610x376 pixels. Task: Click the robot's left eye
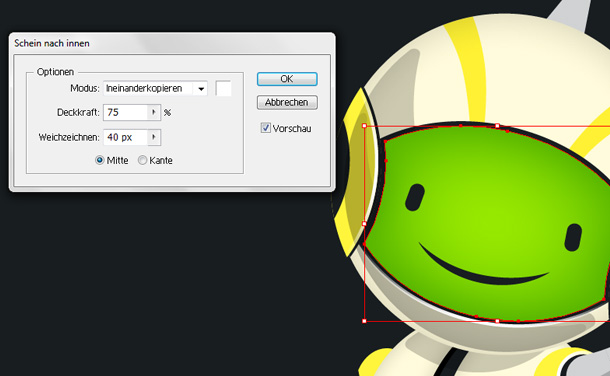[415, 198]
